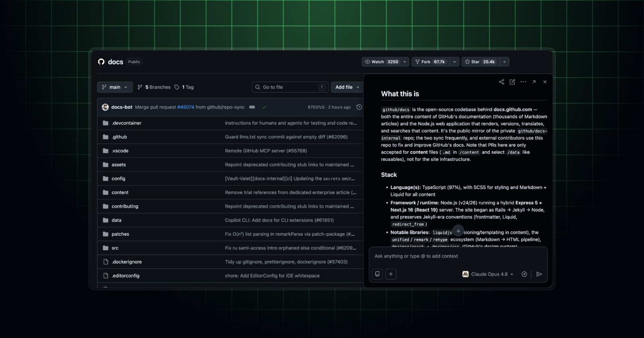
Task: Watch the repository
Action: (x=382, y=62)
